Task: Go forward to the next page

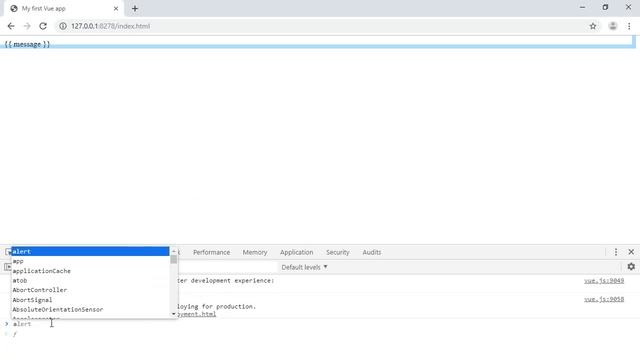Action: pos(27,26)
